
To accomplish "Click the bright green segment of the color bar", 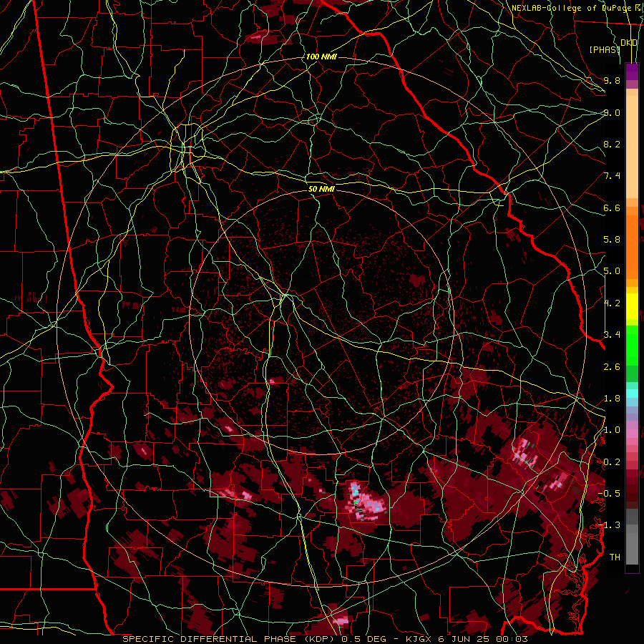I will click(x=632, y=345).
